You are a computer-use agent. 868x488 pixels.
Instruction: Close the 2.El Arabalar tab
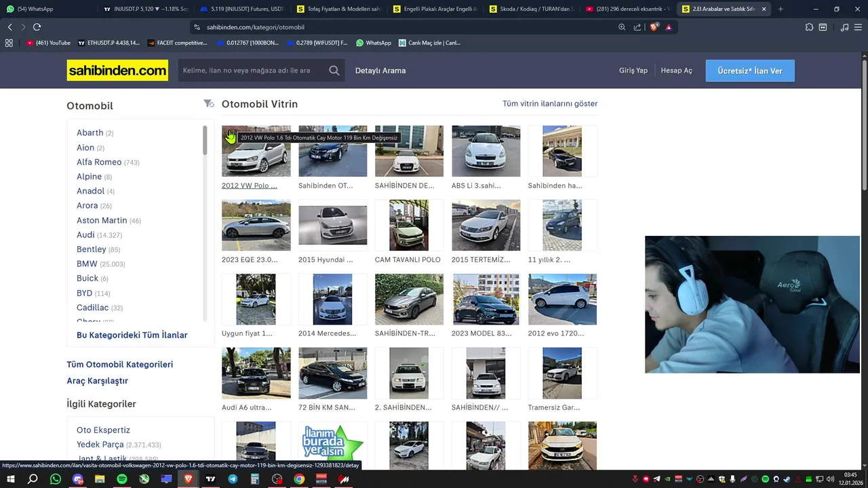(764, 9)
